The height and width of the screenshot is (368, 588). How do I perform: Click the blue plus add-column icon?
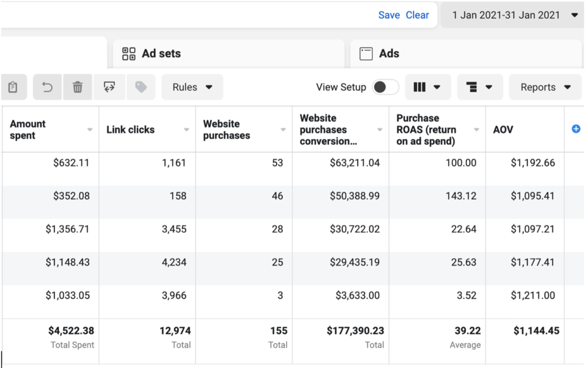[575, 129]
